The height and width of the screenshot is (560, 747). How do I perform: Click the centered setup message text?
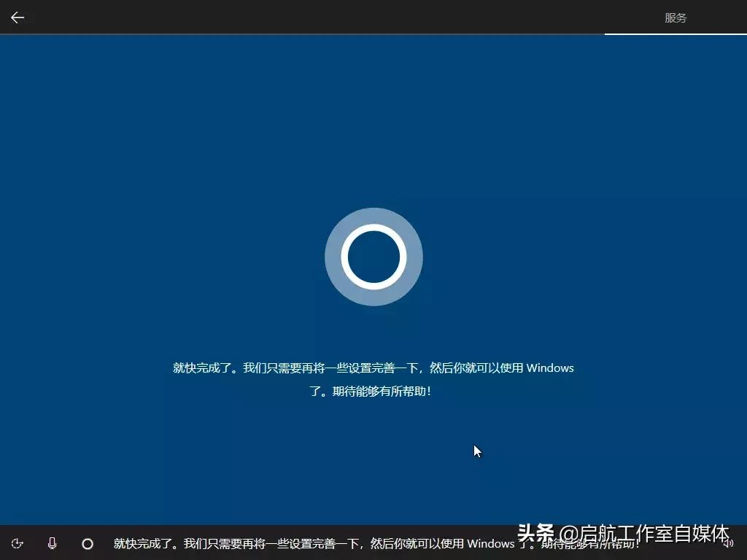tap(373, 379)
